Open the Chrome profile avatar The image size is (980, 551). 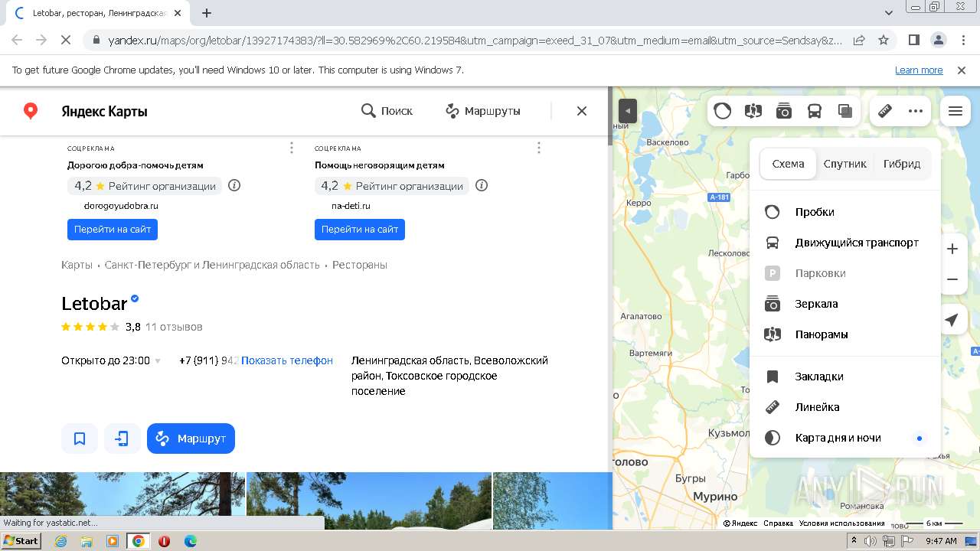[x=938, y=40]
